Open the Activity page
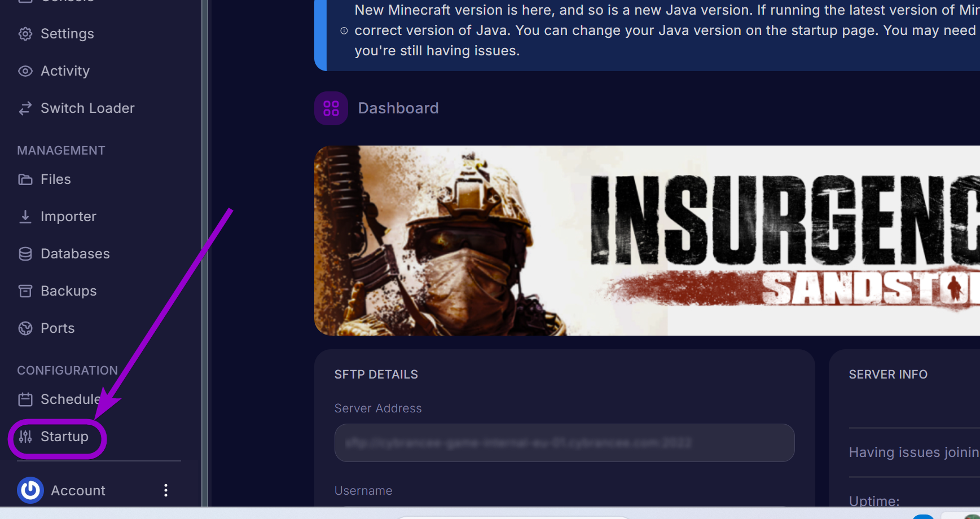 (x=65, y=71)
